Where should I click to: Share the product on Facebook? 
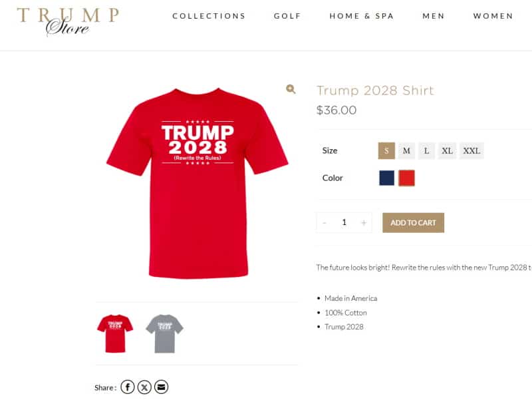128,387
